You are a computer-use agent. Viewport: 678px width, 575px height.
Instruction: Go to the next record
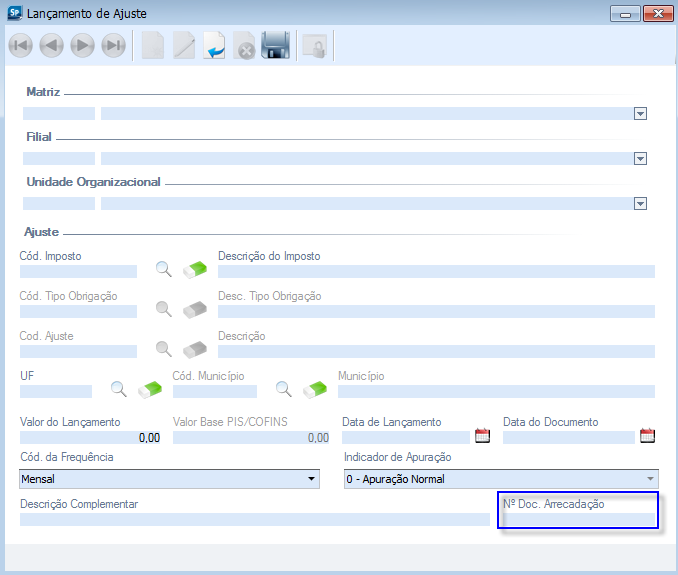[83, 45]
